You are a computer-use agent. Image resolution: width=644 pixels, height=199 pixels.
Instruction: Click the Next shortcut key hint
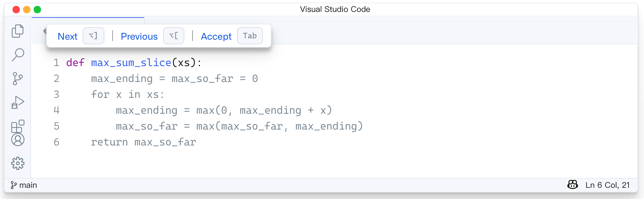(x=93, y=36)
